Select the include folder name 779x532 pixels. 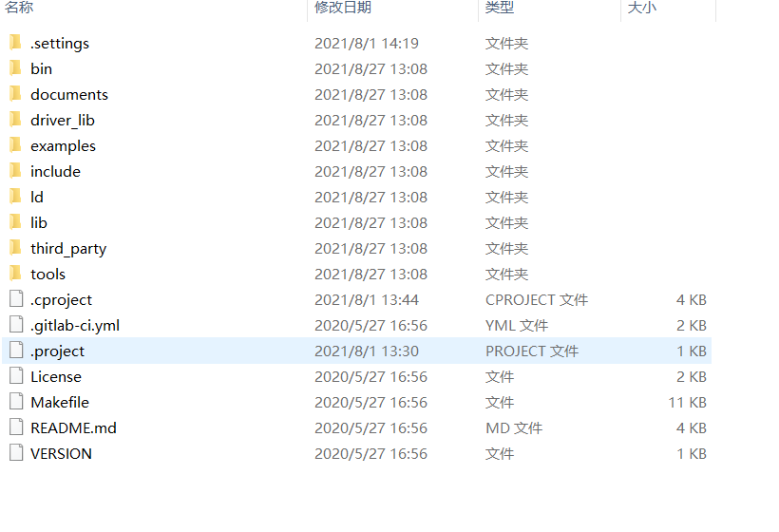click(x=55, y=171)
